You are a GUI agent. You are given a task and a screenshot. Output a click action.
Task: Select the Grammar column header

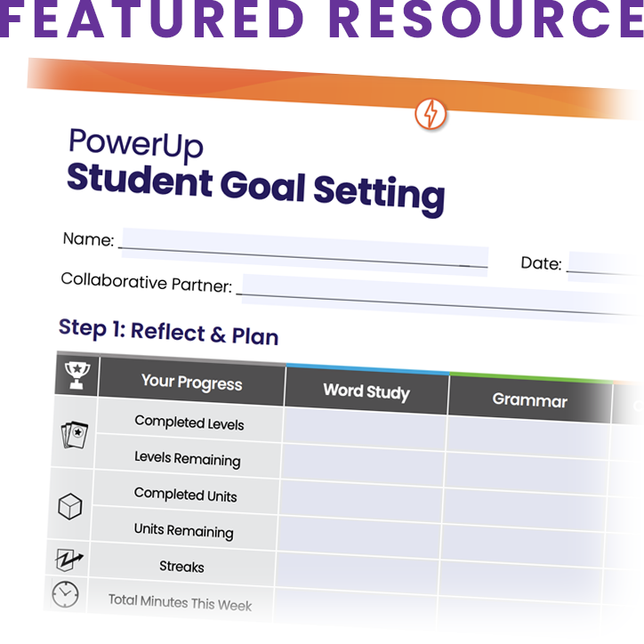click(530, 399)
